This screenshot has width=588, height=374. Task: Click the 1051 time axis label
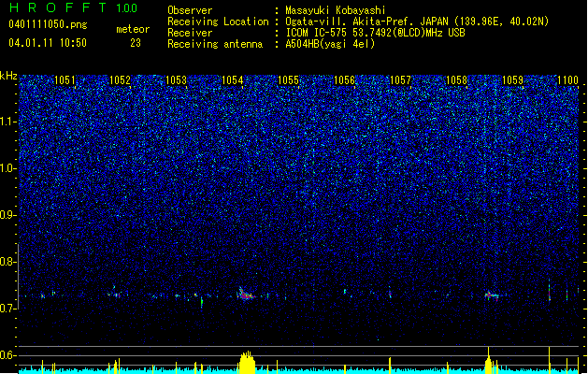65,80
